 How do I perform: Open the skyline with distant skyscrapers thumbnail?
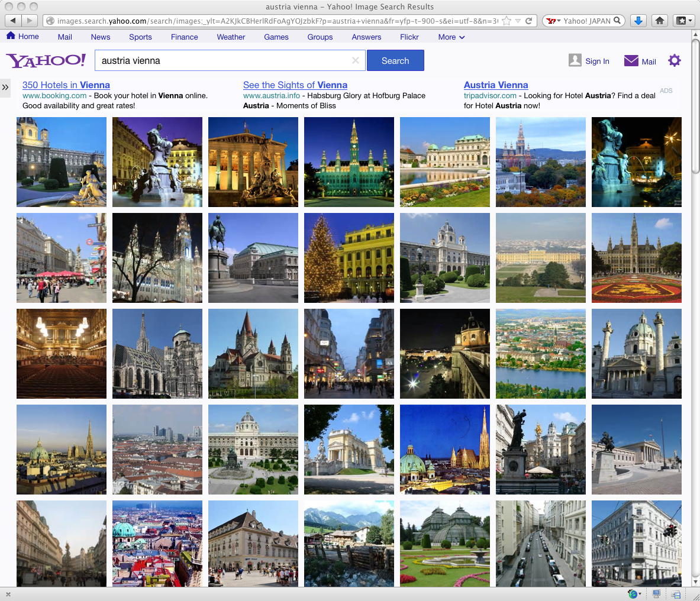(x=157, y=450)
